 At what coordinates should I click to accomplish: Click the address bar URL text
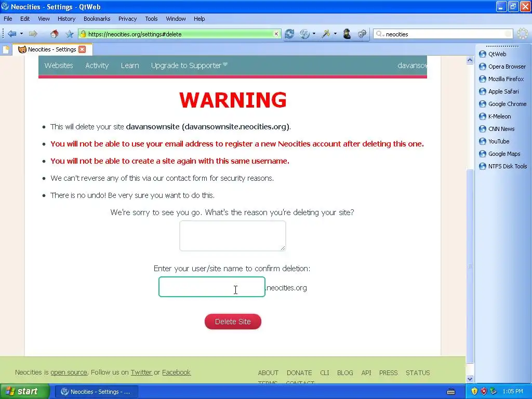tap(135, 34)
